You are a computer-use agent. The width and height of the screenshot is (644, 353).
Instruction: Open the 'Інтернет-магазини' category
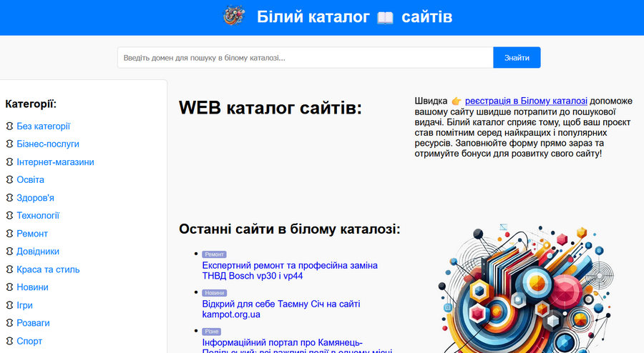coord(55,162)
